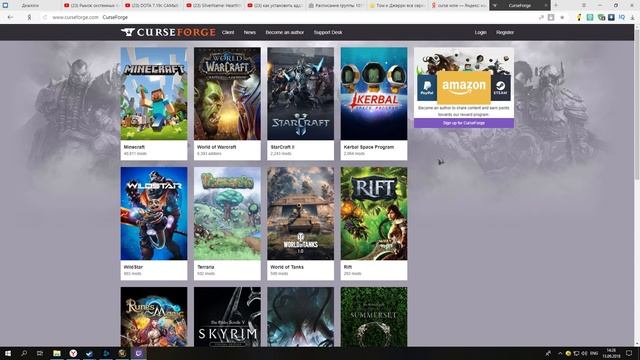Open Windows notification center icon
This screenshot has width=640, height=360.
[x=629, y=353]
